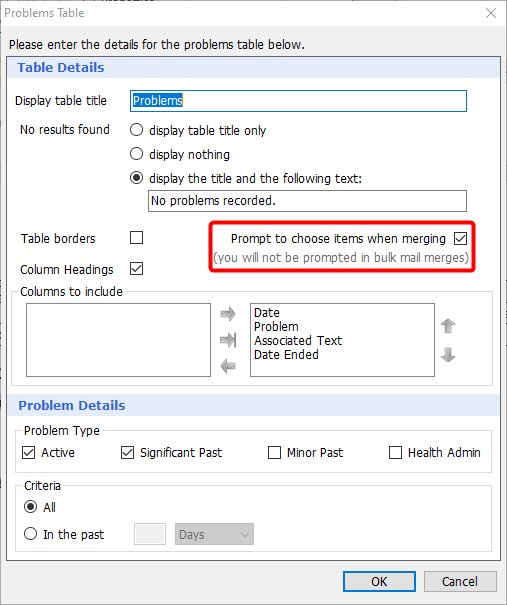Click the move column up arrow

point(448,326)
